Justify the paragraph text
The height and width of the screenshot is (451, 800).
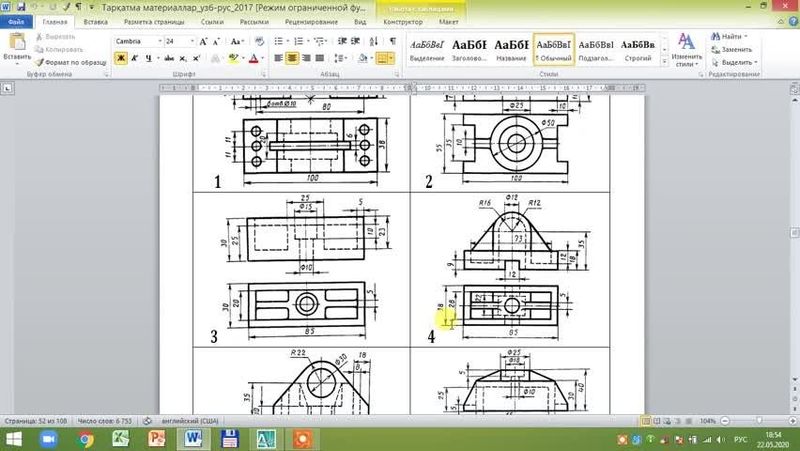pyautogui.click(x=320, y=58)
